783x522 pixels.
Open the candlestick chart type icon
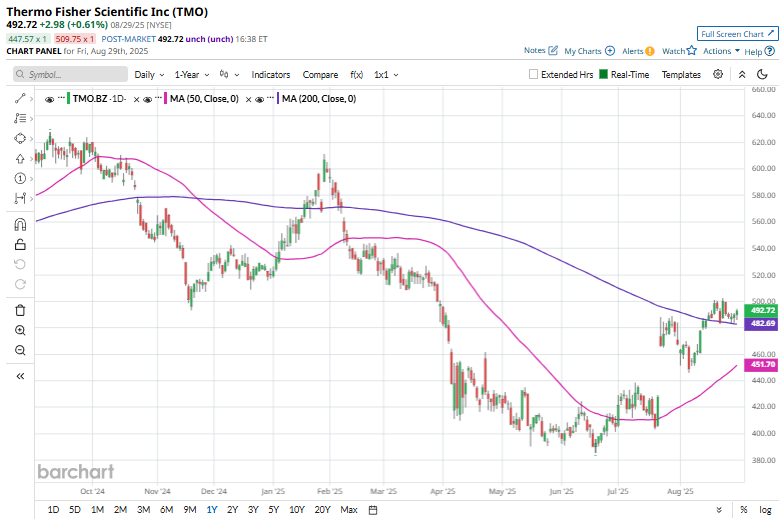224,74
